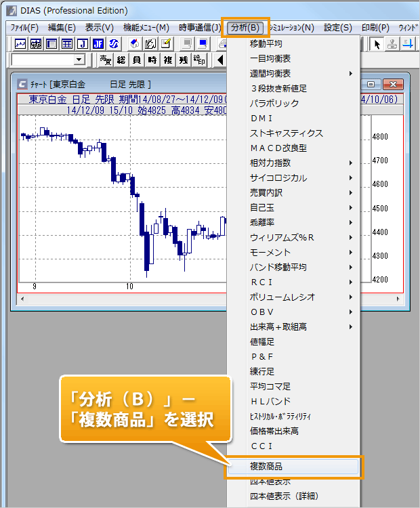The height and width of the screenshot is (508, 420).
Task: Open the symbol combo box dropdown
Action: (79, 60)
